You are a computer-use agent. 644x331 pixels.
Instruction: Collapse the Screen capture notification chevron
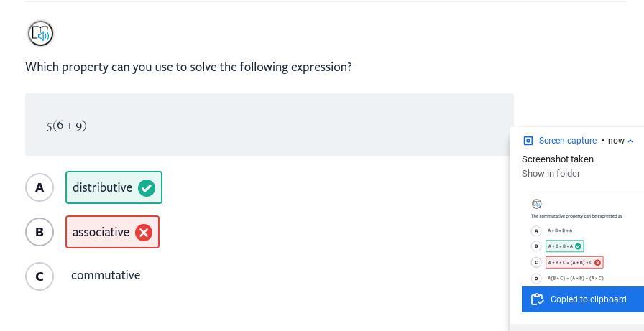(x=630, y=141)
